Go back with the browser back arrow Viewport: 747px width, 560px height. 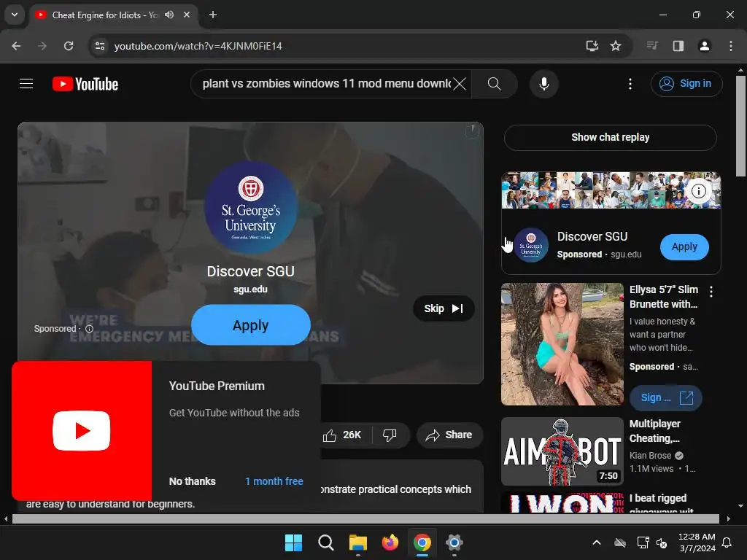[16, 46]
